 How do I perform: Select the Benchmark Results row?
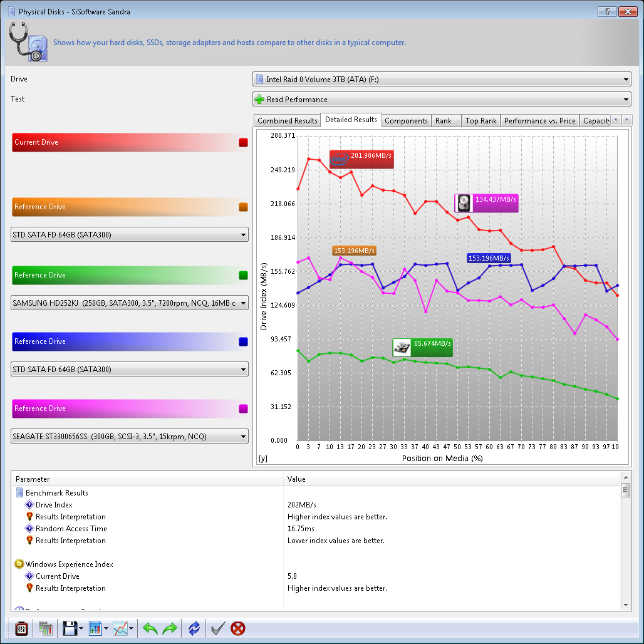[x=316, y=493]
